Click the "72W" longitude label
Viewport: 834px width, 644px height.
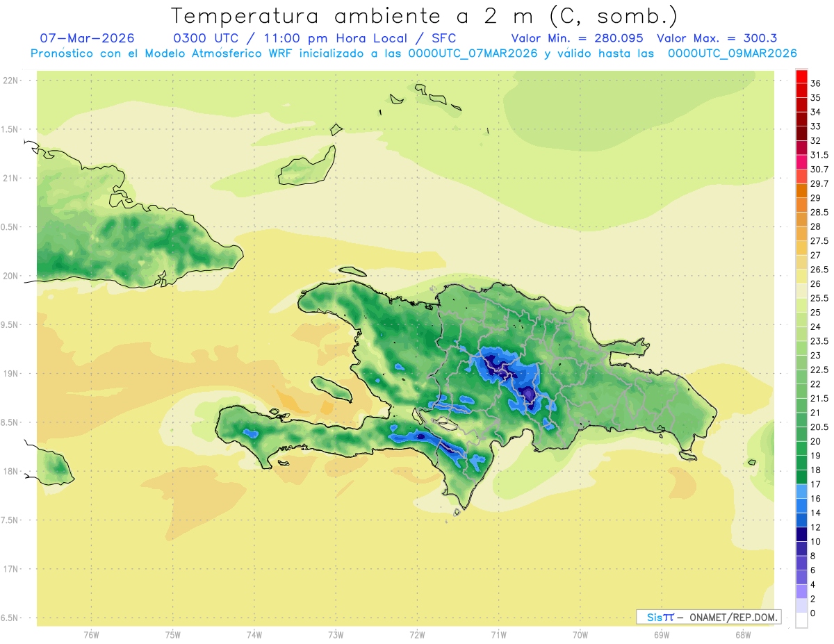417,635
